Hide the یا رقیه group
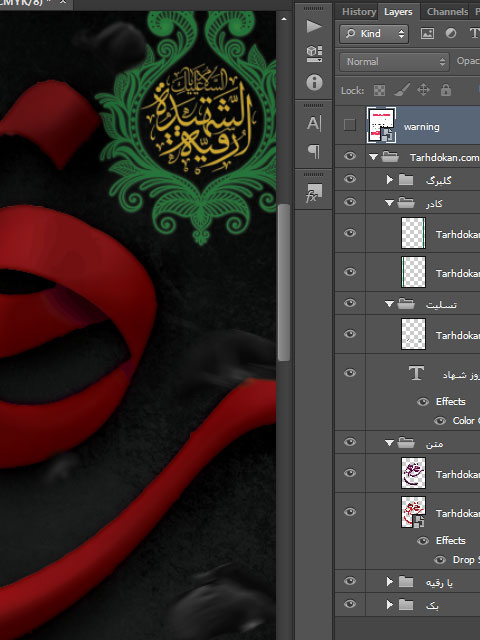This screenshot has height=640, width=480. [x=350, y=581]
